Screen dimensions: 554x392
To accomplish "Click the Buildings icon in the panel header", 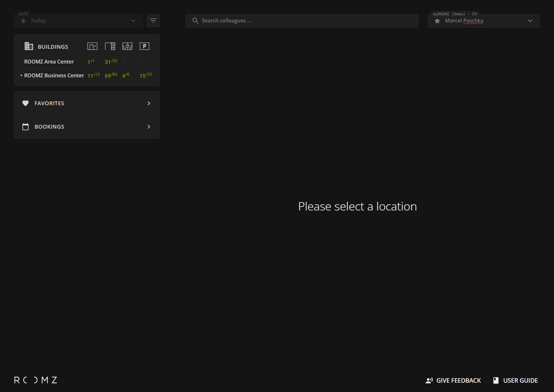I will point(29,47).
